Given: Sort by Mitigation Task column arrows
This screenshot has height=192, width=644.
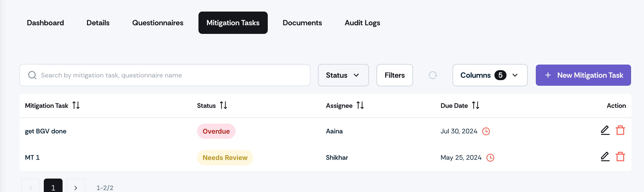Looking at the screenshot, I should click(76, 105).
